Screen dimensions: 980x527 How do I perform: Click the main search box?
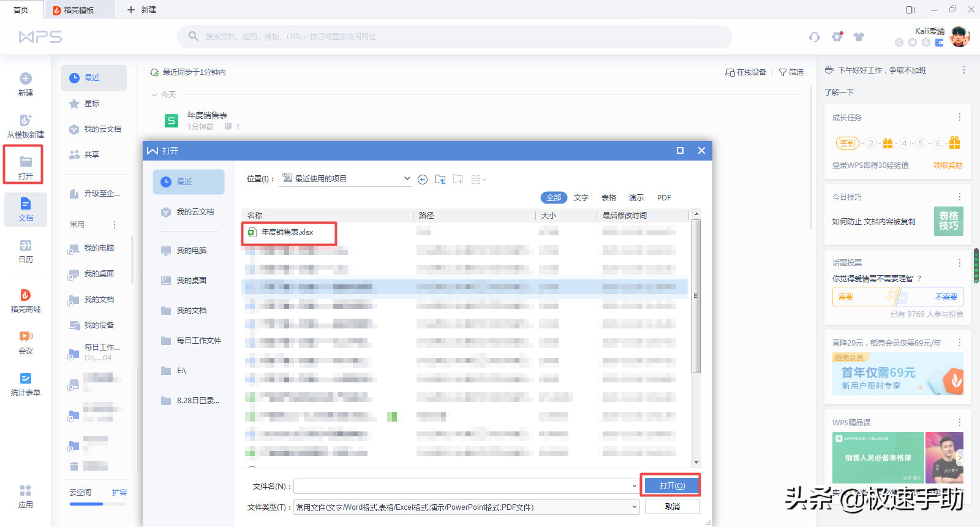pos(454,37)
